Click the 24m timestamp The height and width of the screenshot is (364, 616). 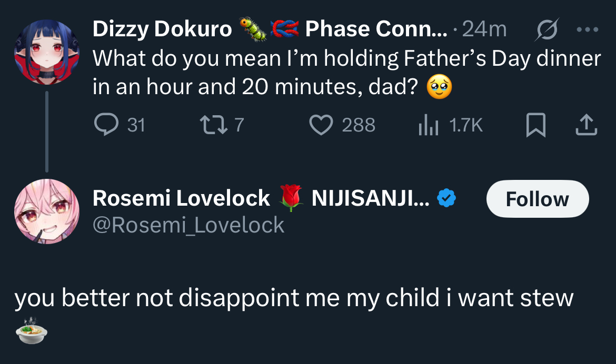(x=484, y=30)
